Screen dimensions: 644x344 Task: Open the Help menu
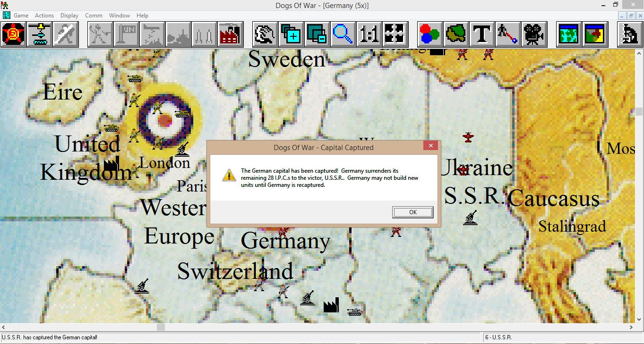142,16
